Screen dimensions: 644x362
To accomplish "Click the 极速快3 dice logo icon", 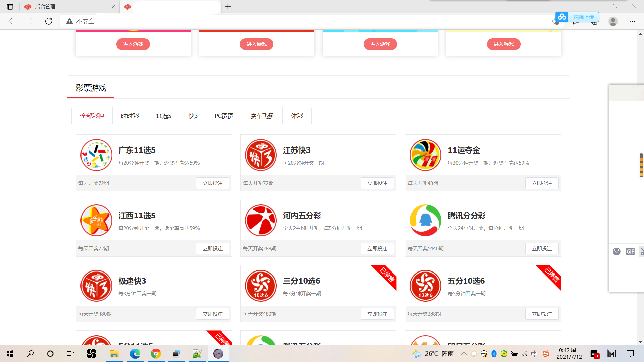I will (96, 286).
